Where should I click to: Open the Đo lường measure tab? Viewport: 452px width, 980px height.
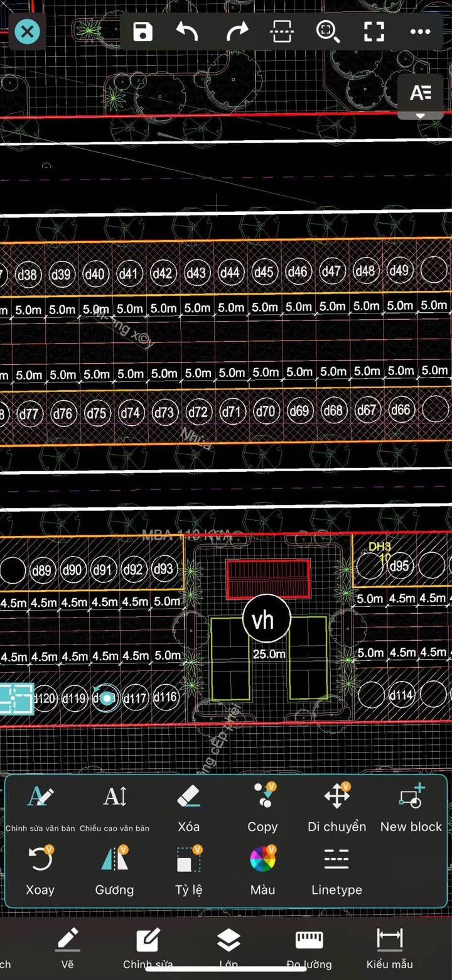[x=309, y=947]
